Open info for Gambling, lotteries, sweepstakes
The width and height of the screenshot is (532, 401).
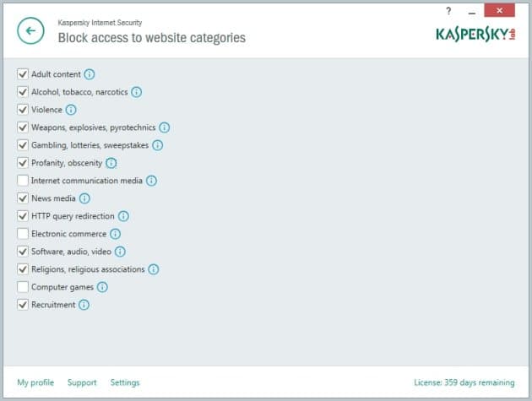tap(157, 145)
